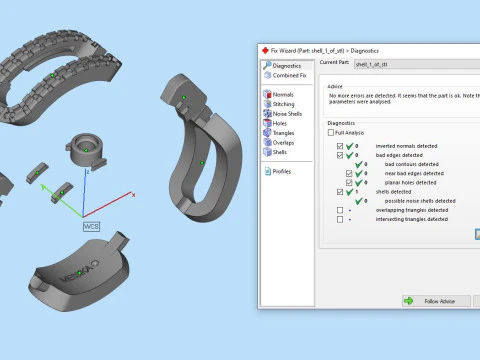Click the Combined Fix cube icon

pyautogui.click(x=267, y=75)
